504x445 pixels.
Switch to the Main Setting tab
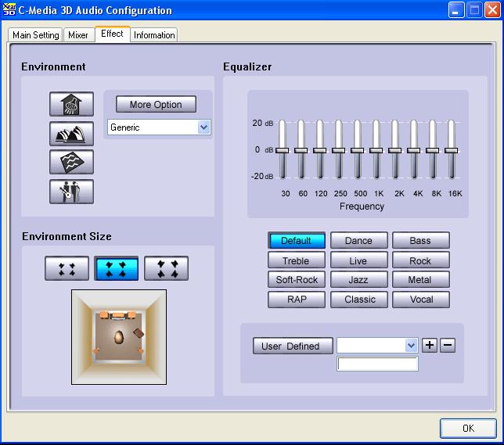36,35
